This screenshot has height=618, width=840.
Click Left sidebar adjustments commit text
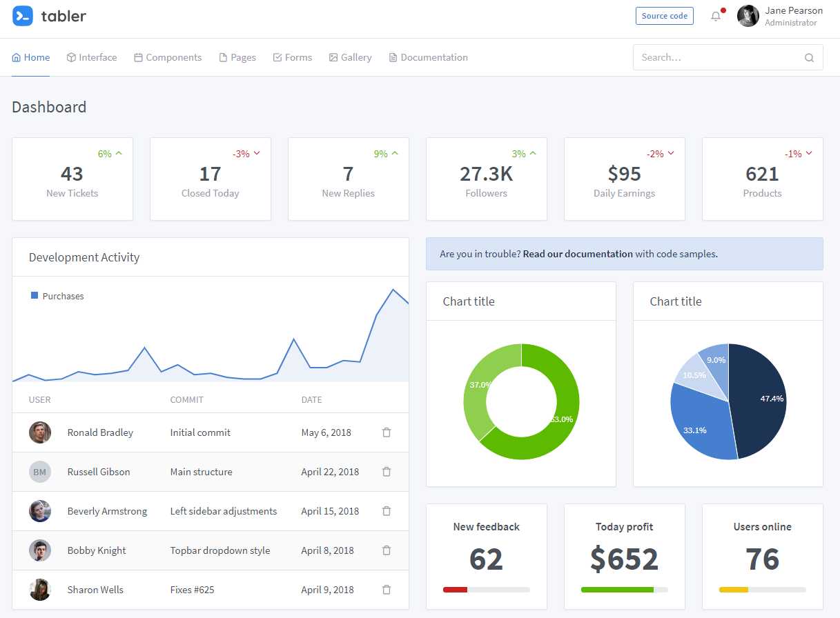(224, 511)
